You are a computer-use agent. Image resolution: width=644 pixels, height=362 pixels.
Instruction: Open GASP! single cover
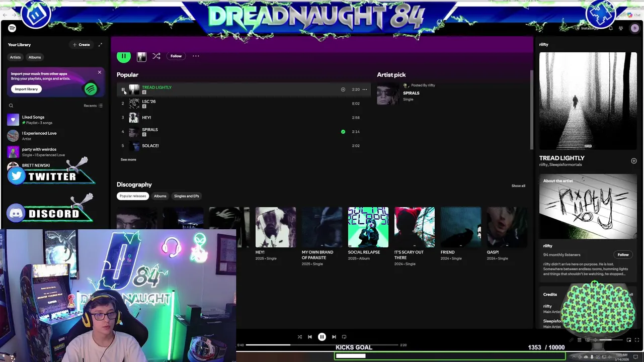tap(507, 227)
